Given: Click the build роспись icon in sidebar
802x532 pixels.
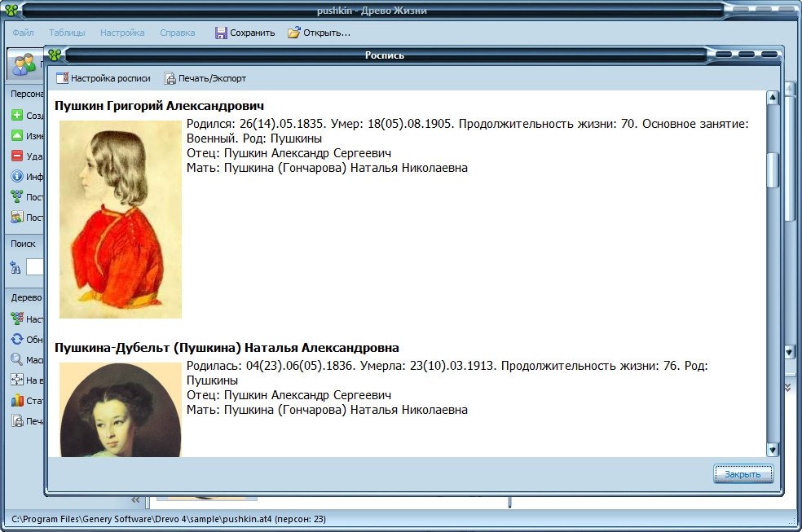Looking at the screenshot, I should pyautogui.click(x=17, y=218).
